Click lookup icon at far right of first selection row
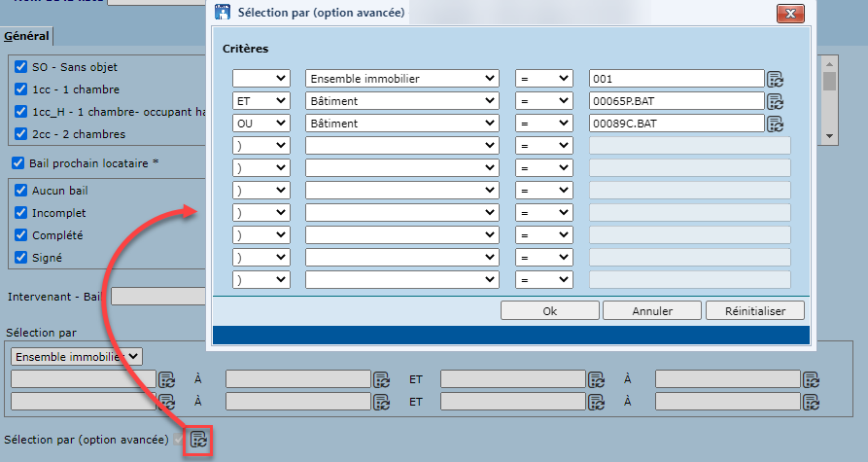 [x=810, y=379]
